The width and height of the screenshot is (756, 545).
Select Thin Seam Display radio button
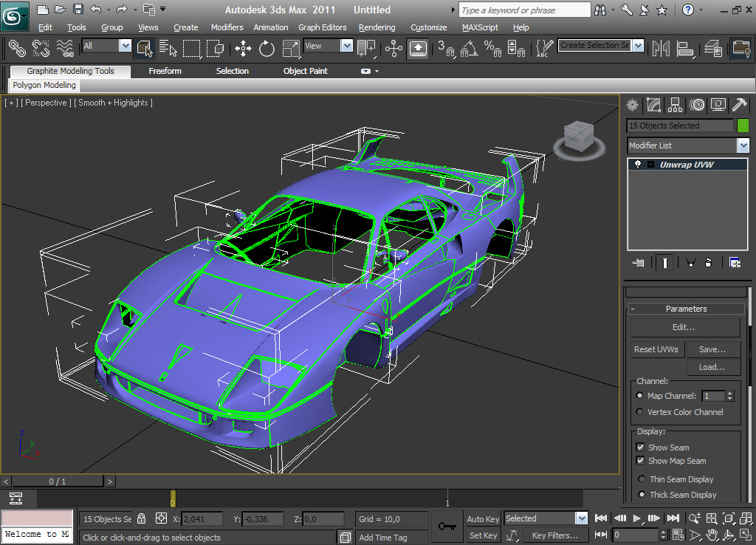click(x=640, y=479)
